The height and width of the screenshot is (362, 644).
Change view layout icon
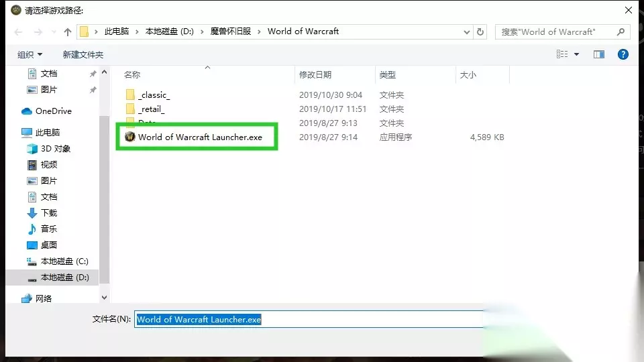point(562,54)
